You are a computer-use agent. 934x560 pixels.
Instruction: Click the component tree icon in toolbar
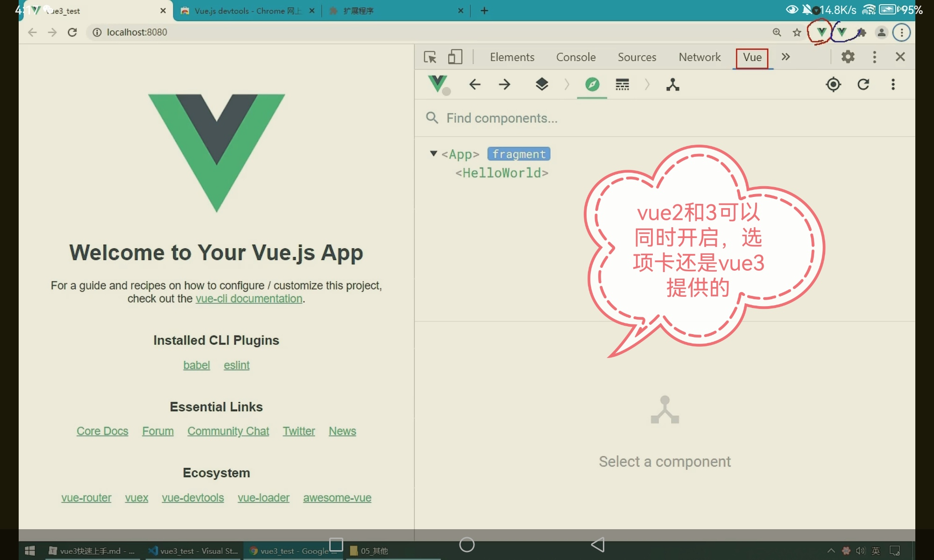[x=672, y=84]
